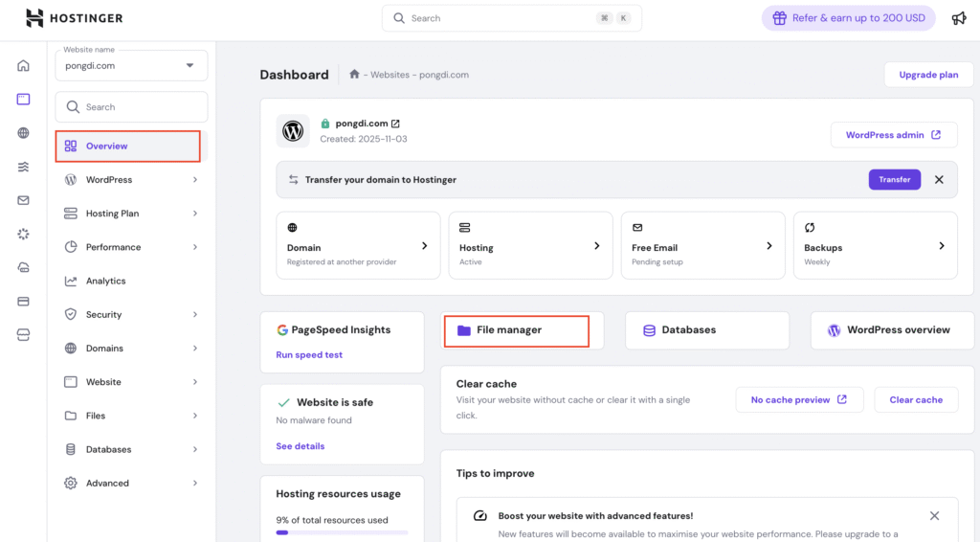Open the email envelope icon in left rail

tap(23, 200)
